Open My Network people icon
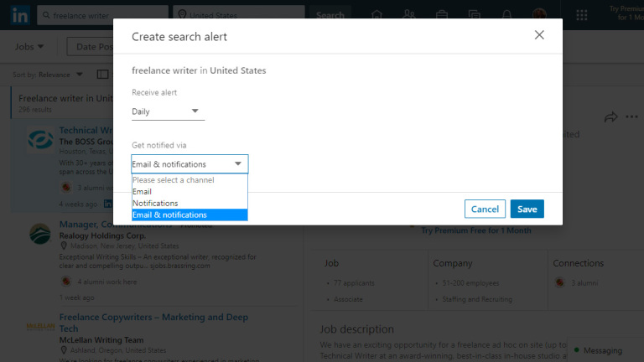644x362 pixels. pyautogui.click(x=409, y=15)
